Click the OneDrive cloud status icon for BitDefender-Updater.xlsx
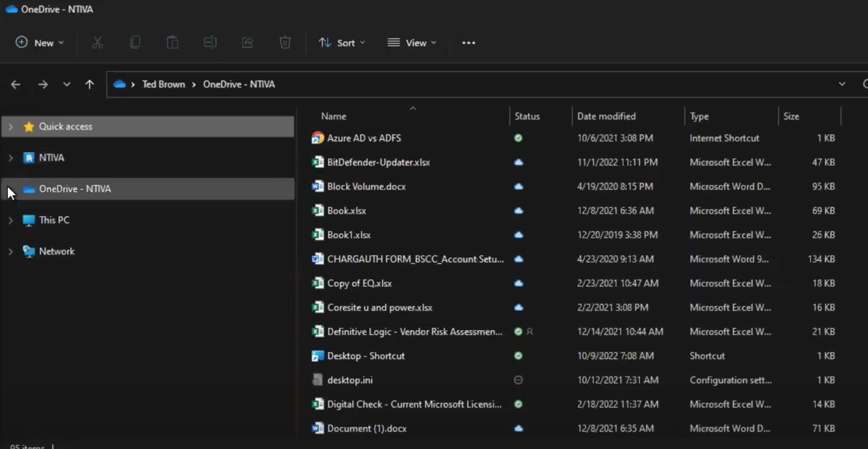This screenshot has height=449, width=868. [x=518, y=162]
